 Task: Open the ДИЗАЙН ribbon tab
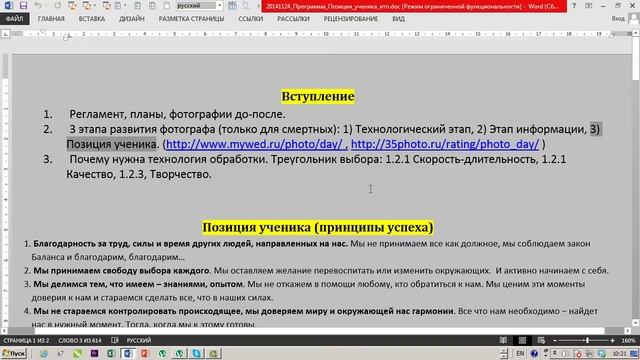[131, 19]
